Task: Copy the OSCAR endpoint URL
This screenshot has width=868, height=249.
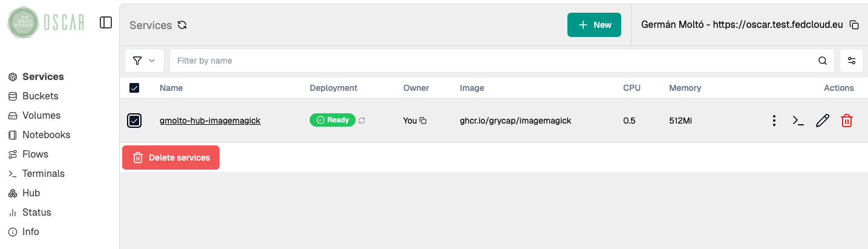Action: (x=854, y=25)
